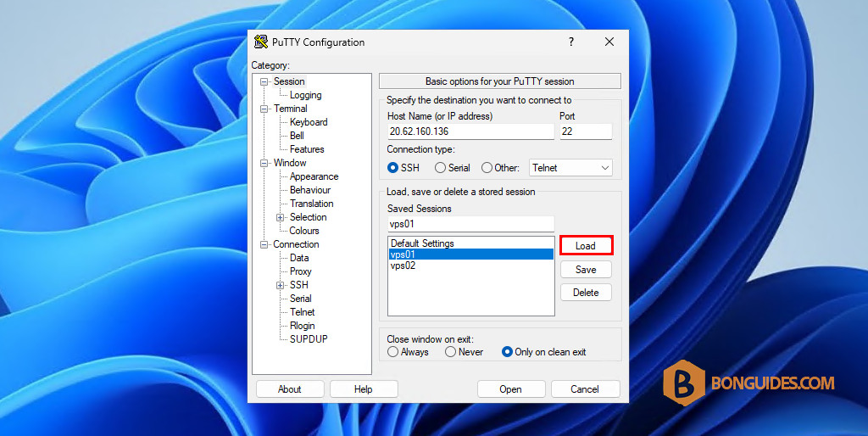Open the Data category
The width and height of the screenshot is (868, 436).
[x=299, y=258]
